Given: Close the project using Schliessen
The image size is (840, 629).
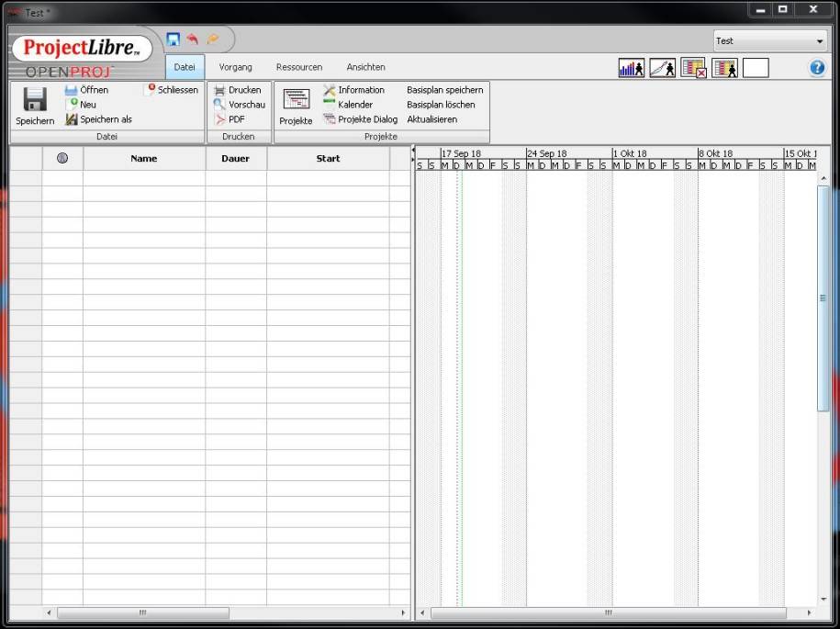Looking at the screenshot, I should coord(173,88).
